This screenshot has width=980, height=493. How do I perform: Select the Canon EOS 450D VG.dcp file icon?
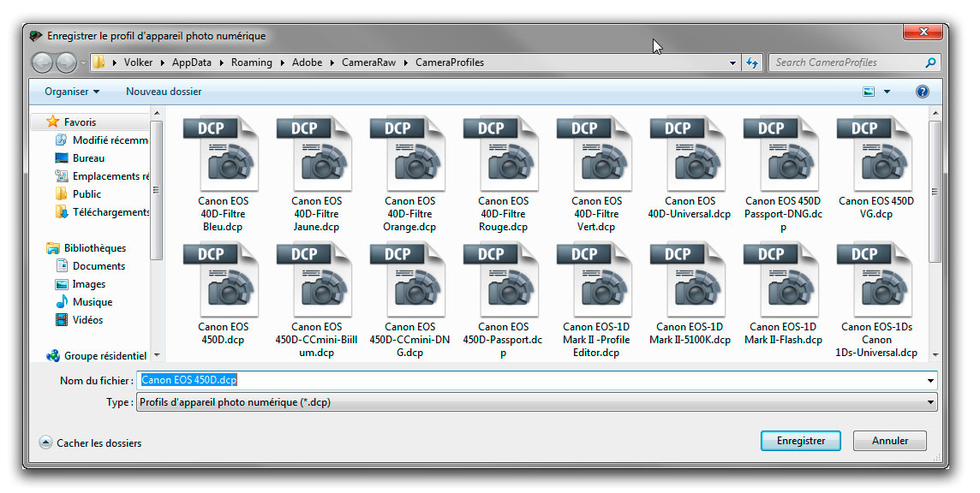click(876, 154)
